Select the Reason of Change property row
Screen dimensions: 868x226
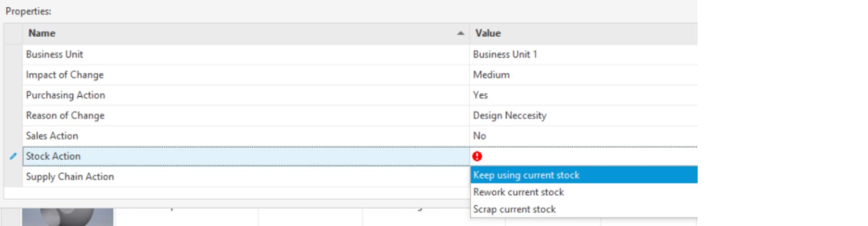pos(65,115)
